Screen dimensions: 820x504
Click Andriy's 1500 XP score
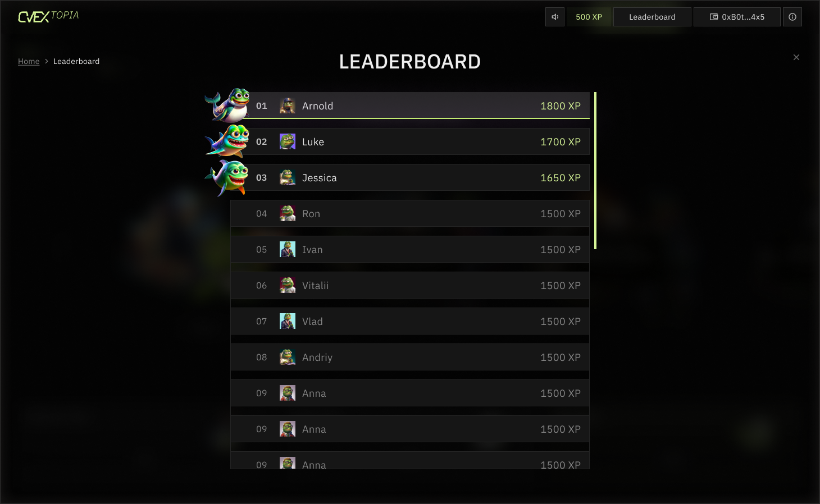coord(561,357)
